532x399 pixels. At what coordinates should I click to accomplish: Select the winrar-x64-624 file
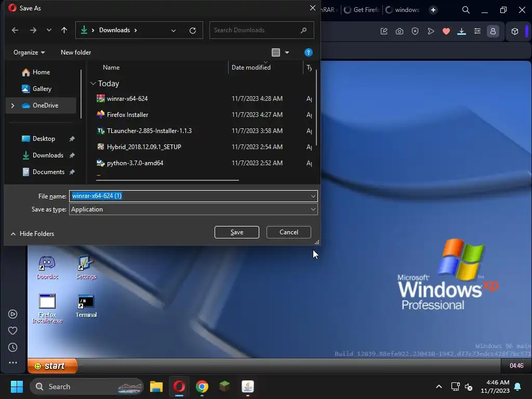(x=127, y=99)
